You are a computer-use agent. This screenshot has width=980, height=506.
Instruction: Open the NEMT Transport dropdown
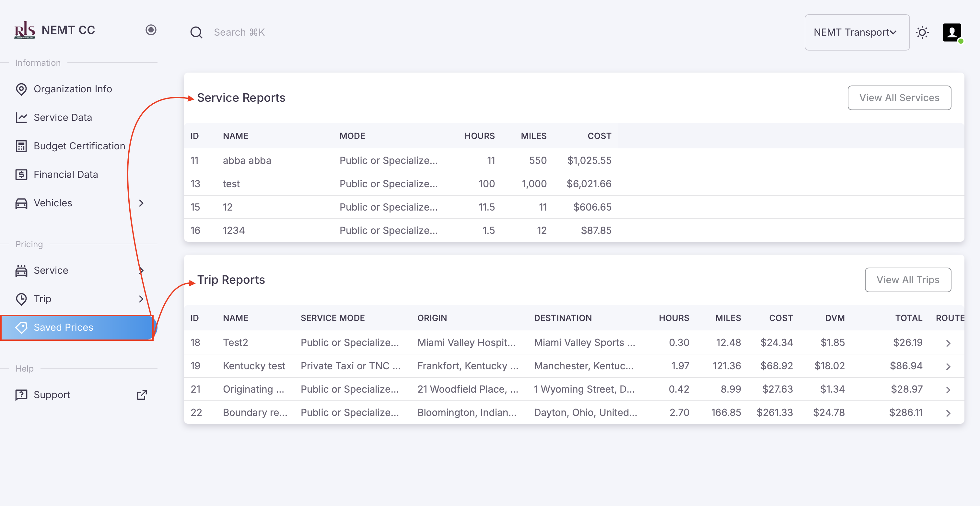point(856,32)
